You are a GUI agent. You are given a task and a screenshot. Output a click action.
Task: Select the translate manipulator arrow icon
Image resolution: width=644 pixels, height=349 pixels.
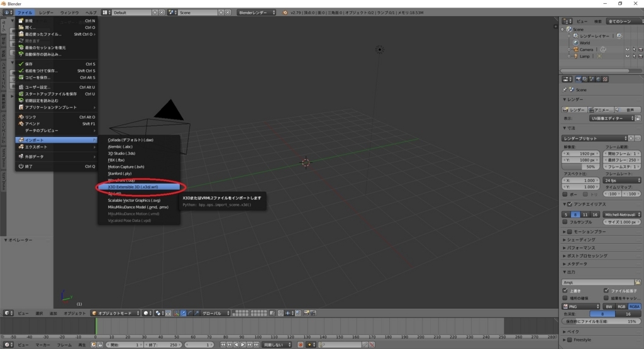(183, 313)
